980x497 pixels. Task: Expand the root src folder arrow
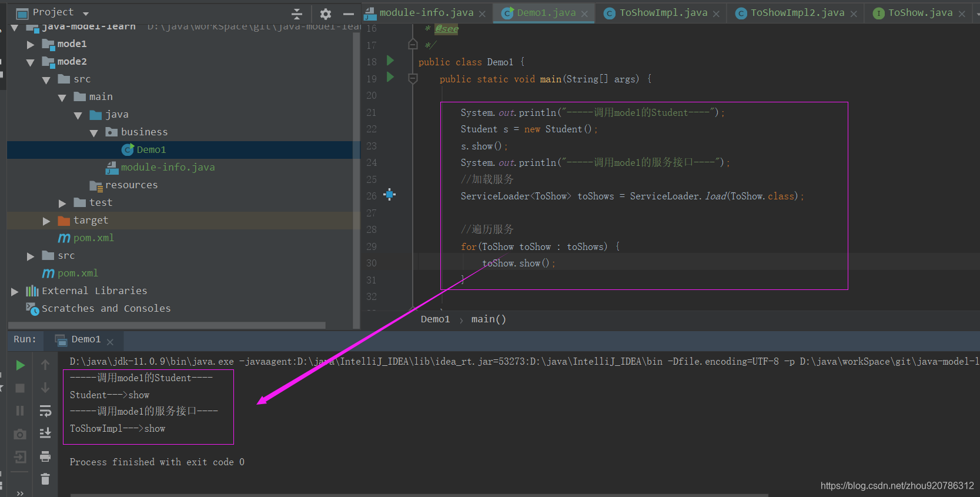31,256
